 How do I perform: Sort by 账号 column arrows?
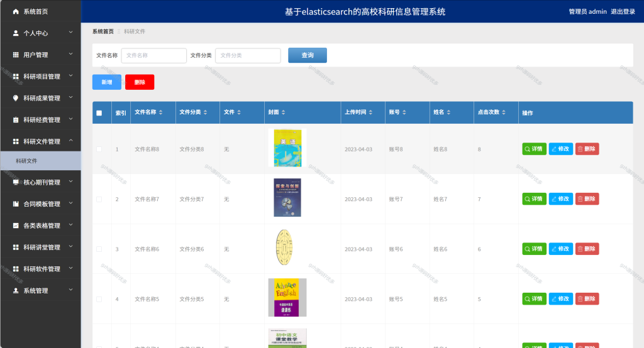pos(404,112)
